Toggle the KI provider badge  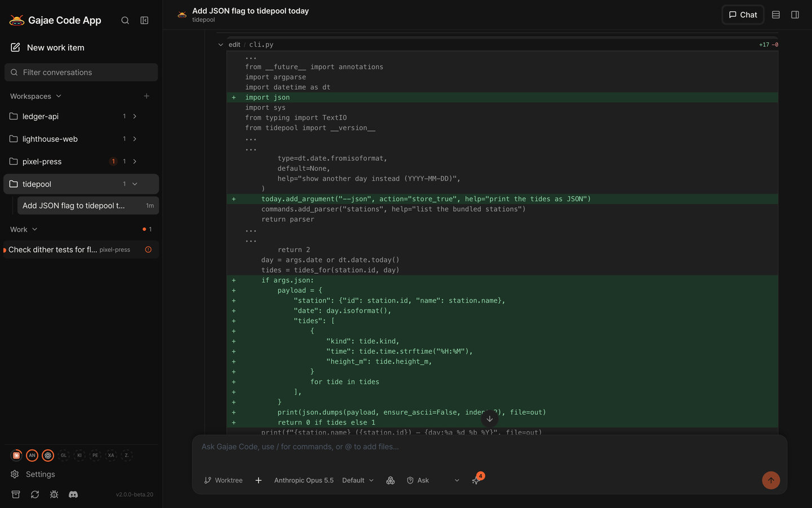point(80,455)
